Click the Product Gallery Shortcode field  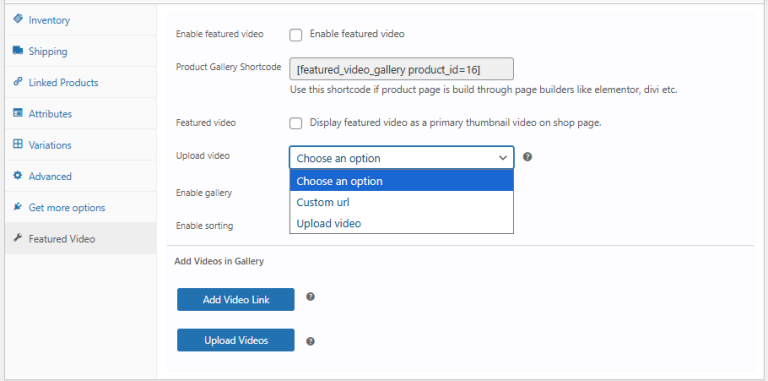point(402,69)
